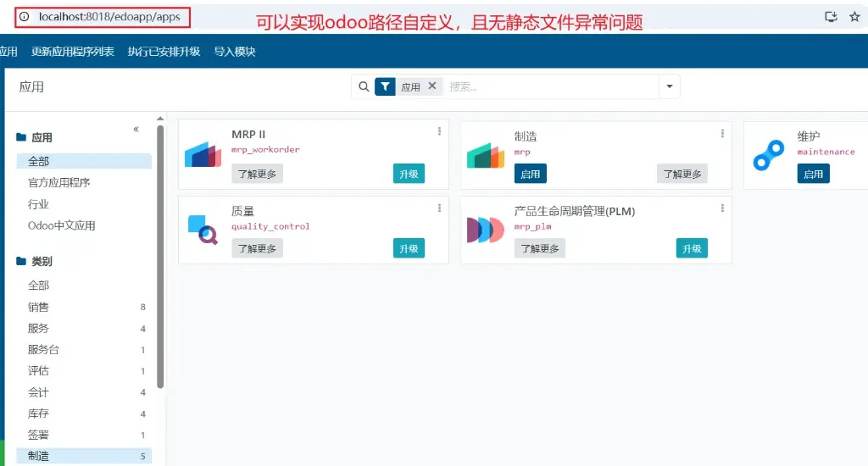Click the 应用 folder icon in sidebar
The height and width of the screenshot is (466, 868).
coord(21,136)
